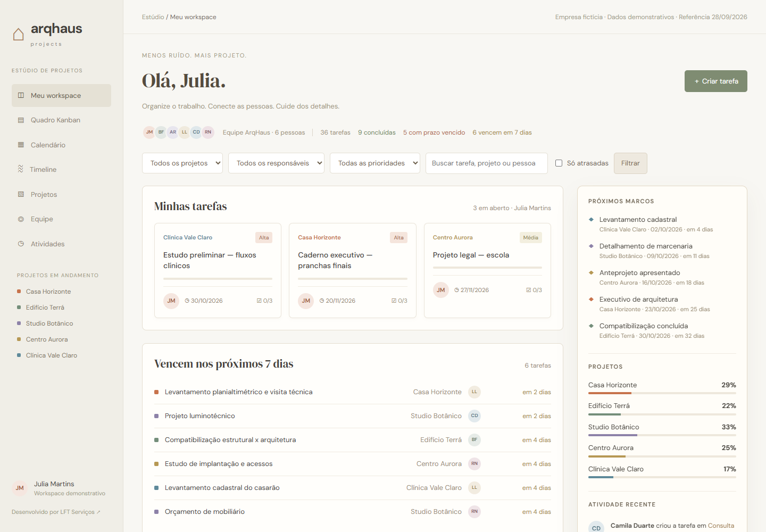The width and height of the screenshot is (766, 532).
Task: Go to the Calendário menu item
Action: 61,145
